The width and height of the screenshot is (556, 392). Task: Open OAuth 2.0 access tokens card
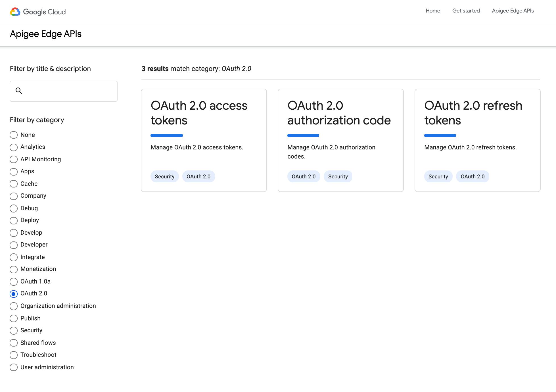tap(199, 113)
